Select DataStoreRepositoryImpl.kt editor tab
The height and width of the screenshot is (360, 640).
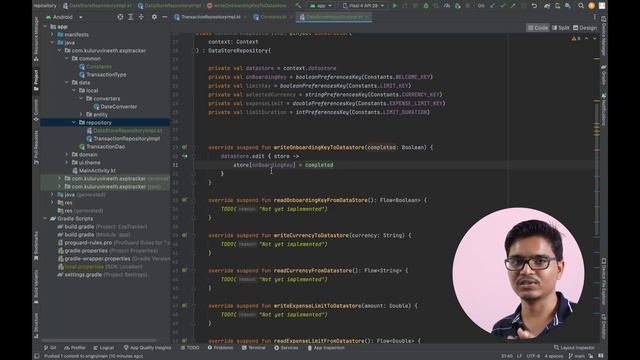point(334,17)
